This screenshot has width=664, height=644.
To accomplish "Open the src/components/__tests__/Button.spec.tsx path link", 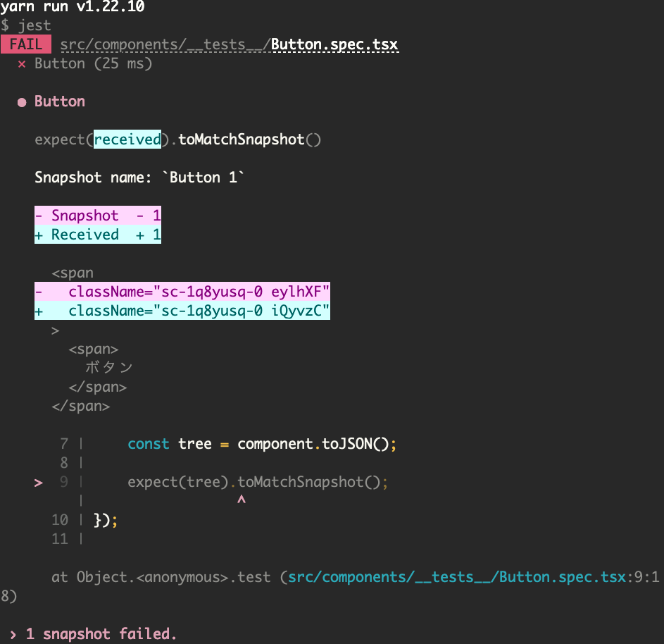I will click(229, 44).
